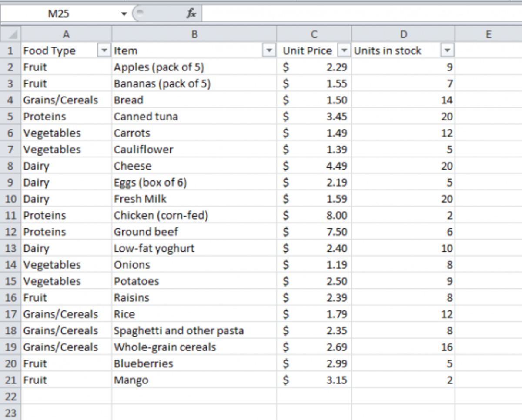The image size is (522, 420).
Task: Click the Select All corner button
Action: click(x=11, y=34)
